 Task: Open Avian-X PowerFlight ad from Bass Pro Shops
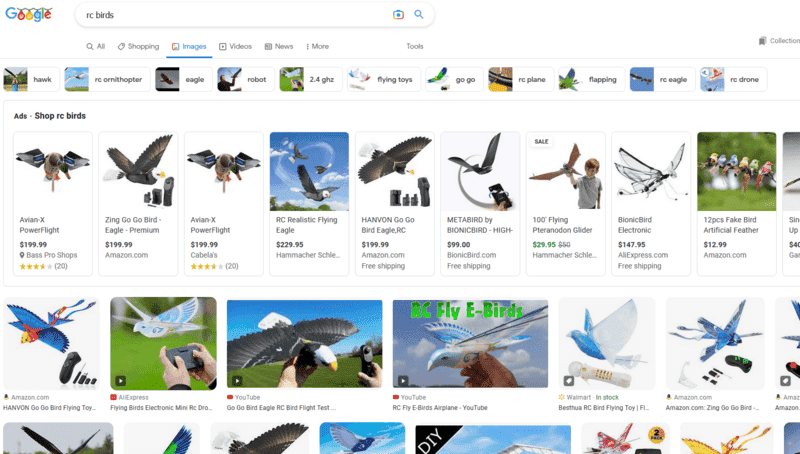coord(53,204)
